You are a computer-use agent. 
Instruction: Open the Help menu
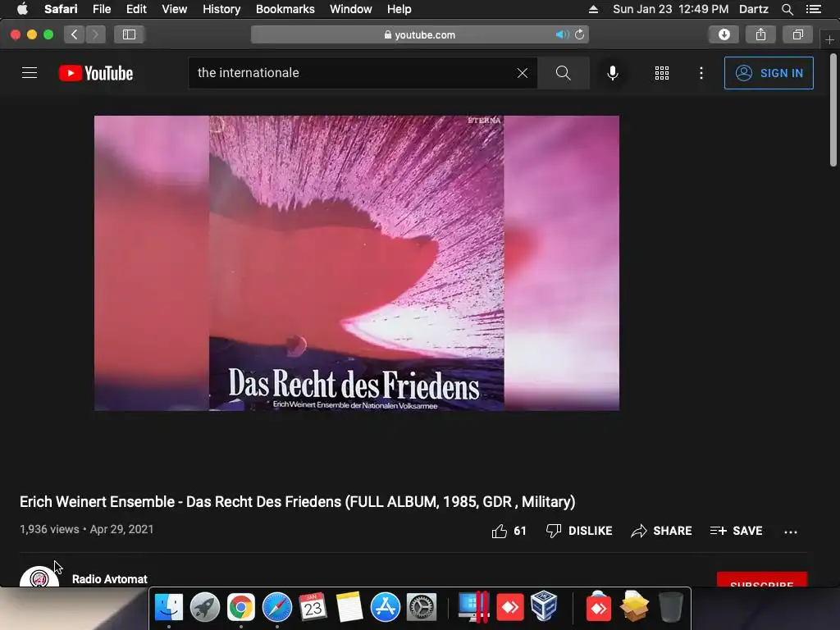tap(399, 9)
